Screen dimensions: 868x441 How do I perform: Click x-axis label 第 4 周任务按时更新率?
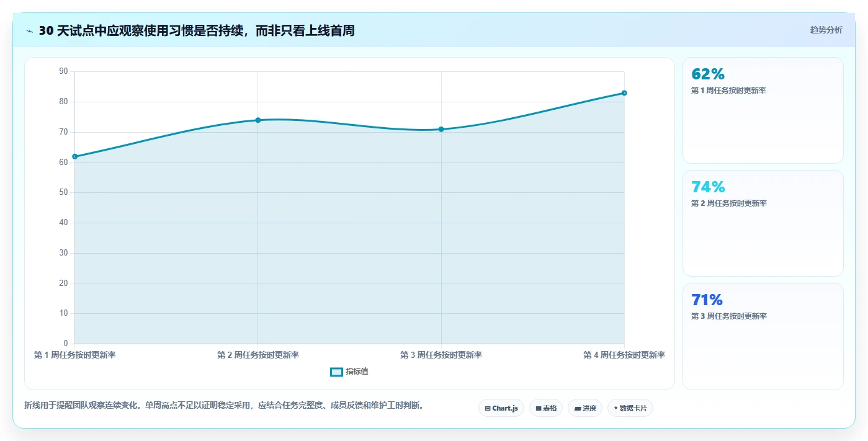coord(624,355)
